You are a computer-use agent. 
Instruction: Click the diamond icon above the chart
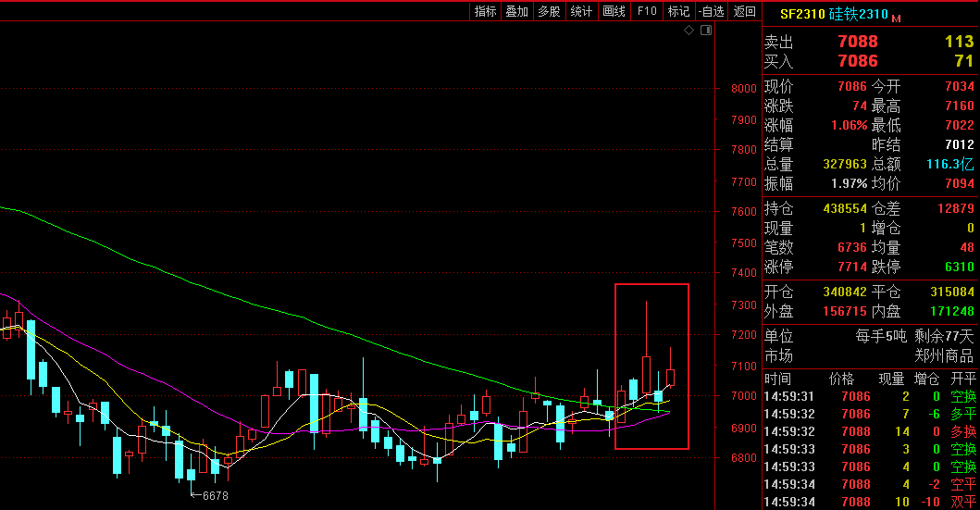tap(688, 31)
